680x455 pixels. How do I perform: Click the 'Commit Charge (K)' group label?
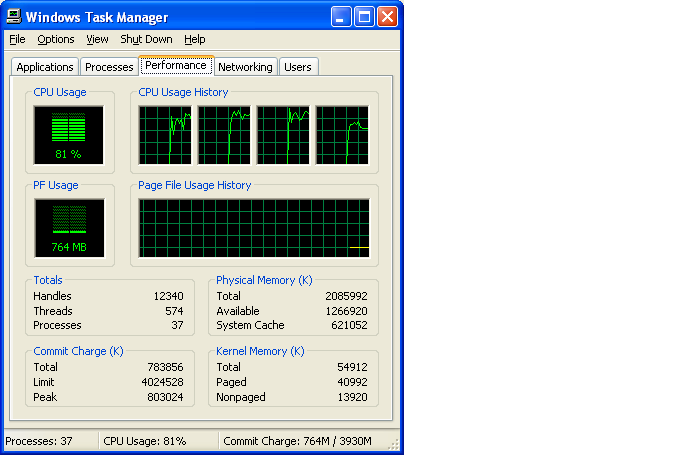(x=78, y=351)
